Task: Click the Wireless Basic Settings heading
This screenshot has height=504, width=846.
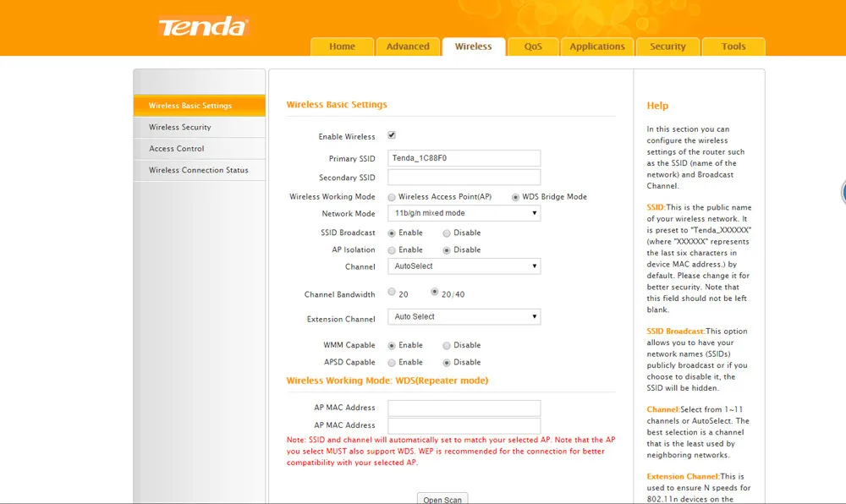Action: (x=337, y=105)
